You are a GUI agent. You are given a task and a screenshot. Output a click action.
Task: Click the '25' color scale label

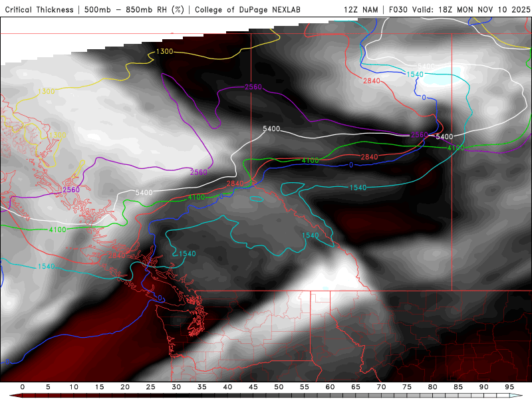tap(151, 387)
